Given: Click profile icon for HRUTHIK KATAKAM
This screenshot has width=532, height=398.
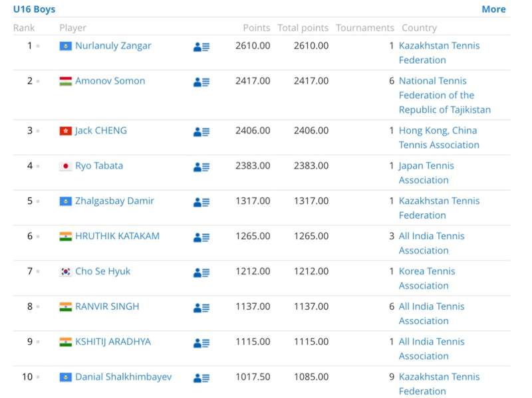Looking at the screenshot, I should 201,237.
